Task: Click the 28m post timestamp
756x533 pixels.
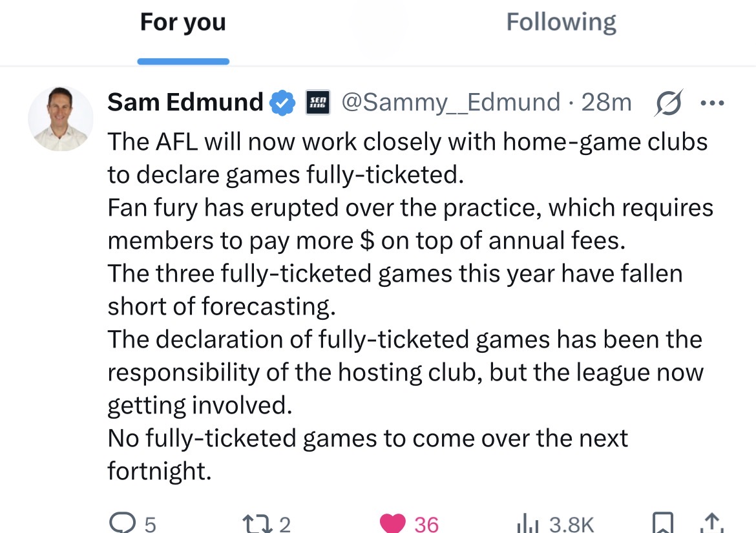Action: [606, 102]
